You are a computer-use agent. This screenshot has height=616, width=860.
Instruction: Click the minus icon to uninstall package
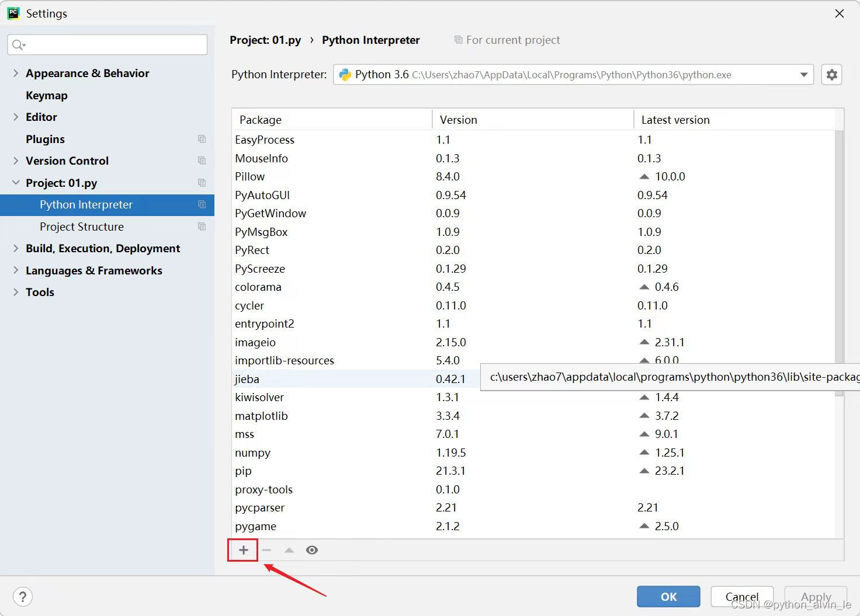coord(266,550)
